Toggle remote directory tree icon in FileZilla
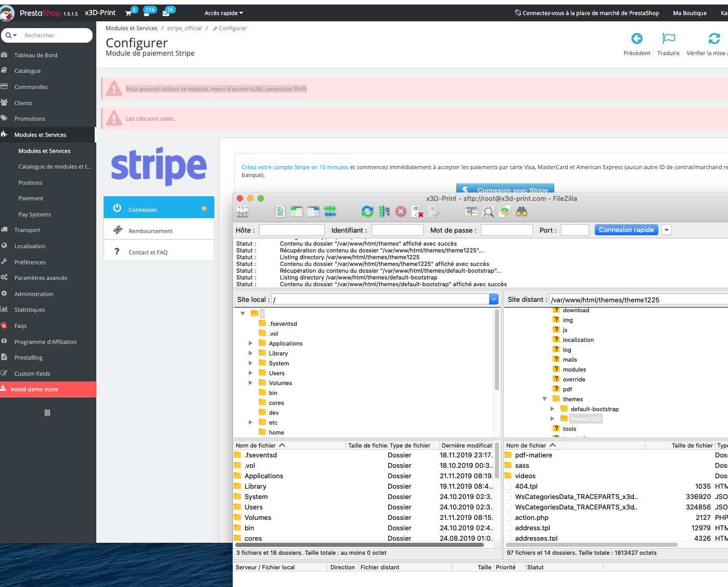Viewport: 728px width, 587px height. tap(313, 212)
